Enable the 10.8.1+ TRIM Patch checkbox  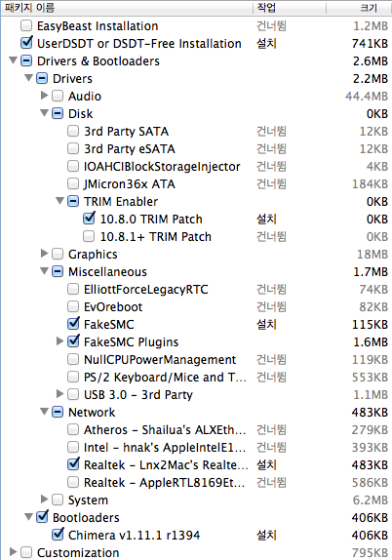(89, 236)
